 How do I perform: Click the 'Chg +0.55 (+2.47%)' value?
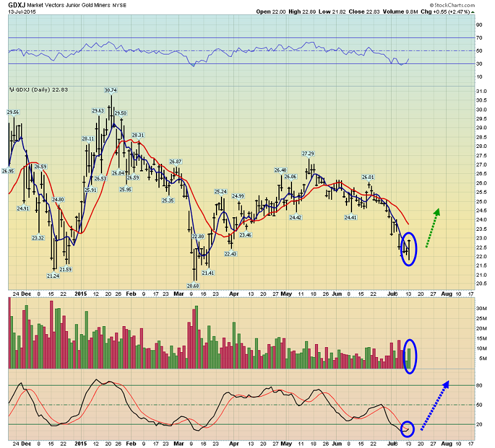(445, 12)
